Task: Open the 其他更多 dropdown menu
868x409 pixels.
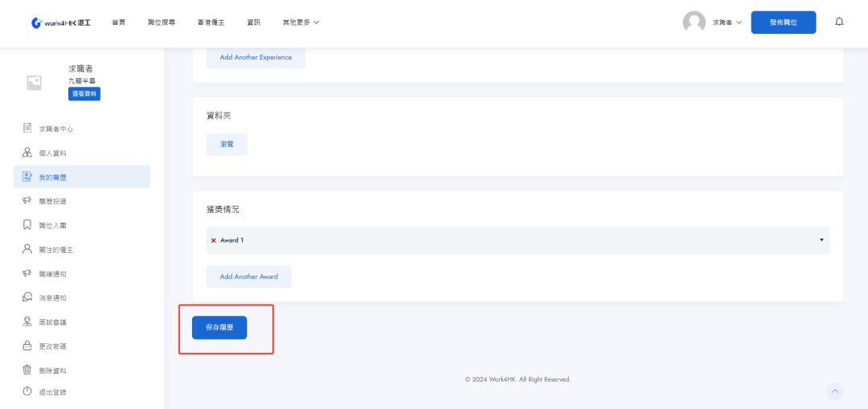Action: 301,22
